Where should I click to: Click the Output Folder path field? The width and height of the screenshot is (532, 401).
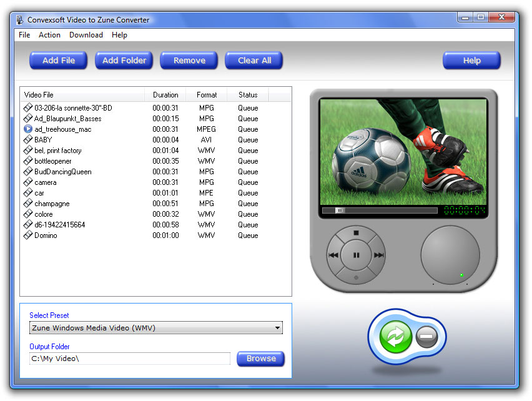pyautogui.click(x=130, y=359)
